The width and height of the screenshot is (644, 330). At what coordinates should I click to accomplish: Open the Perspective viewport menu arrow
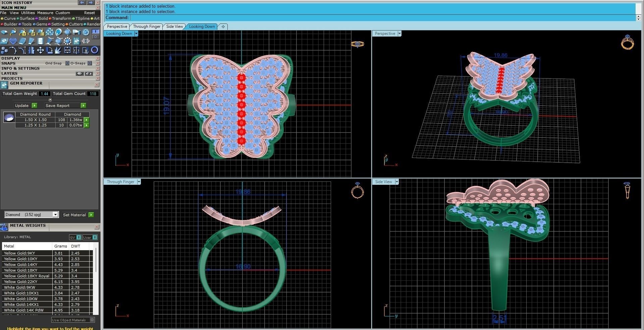pos(399,34)
